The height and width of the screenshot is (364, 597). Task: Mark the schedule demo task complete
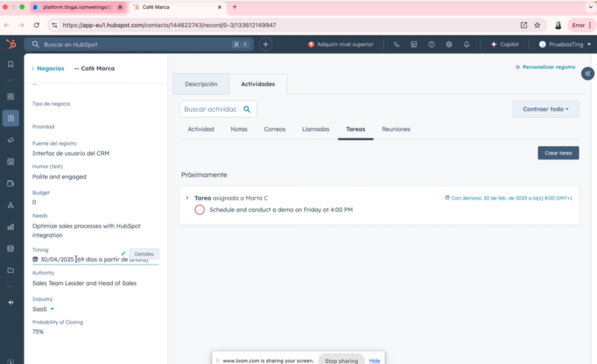click(199, 210)
